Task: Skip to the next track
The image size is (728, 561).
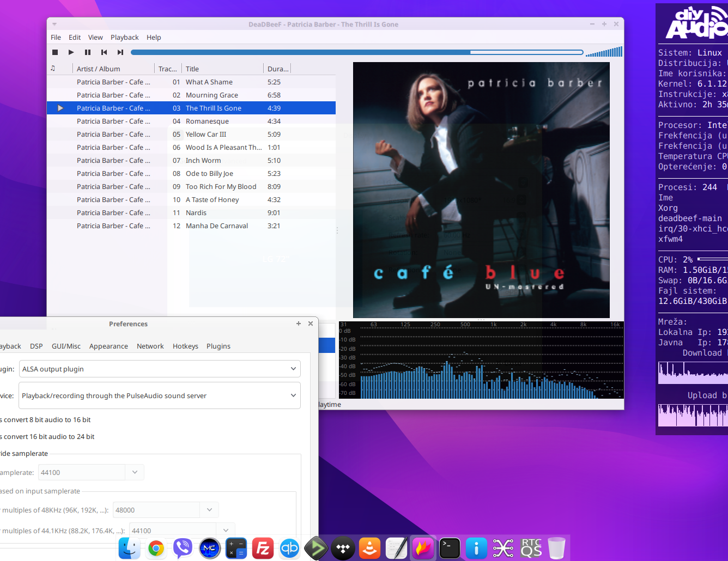Action: tap(120, 52)
